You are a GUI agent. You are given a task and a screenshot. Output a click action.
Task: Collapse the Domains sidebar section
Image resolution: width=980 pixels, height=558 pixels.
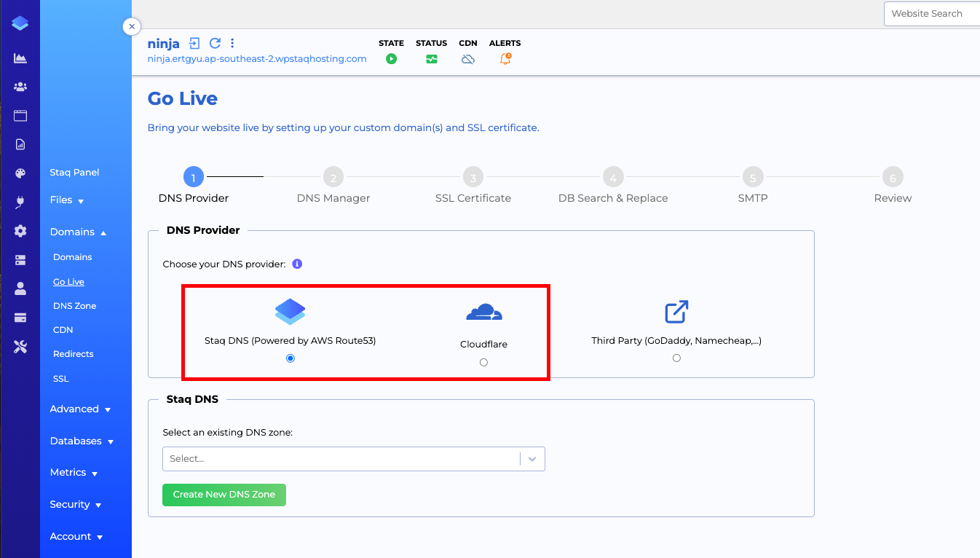[79, 232]
